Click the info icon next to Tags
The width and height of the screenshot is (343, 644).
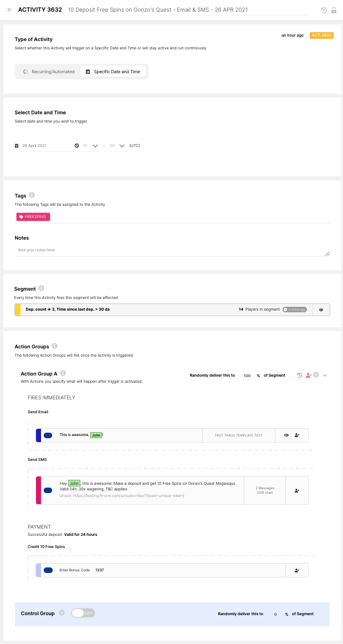pos(32,195)
